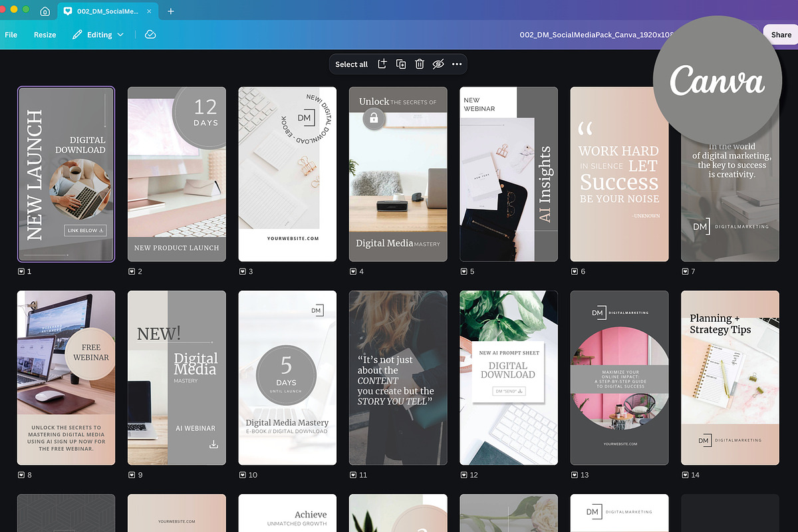Duplicate the selected page with the duplicate icon
798x532 pixels.
pos(401,64)
